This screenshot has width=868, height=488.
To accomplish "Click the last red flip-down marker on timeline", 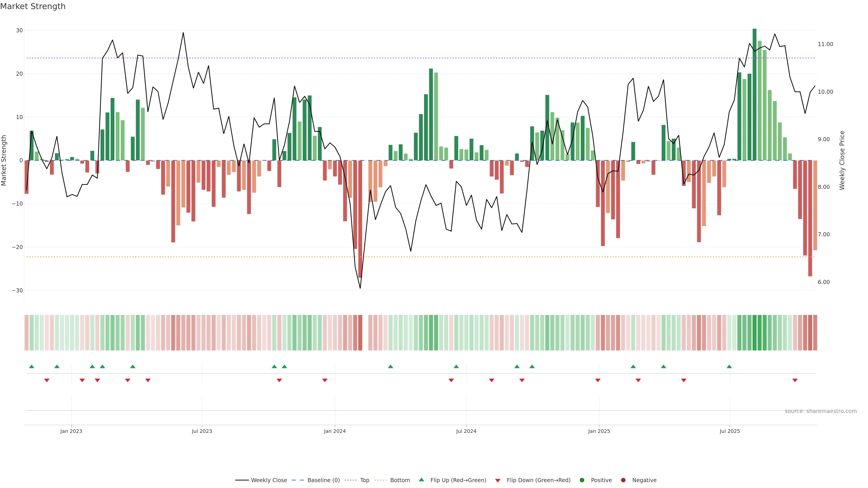I will coord(795,380).
